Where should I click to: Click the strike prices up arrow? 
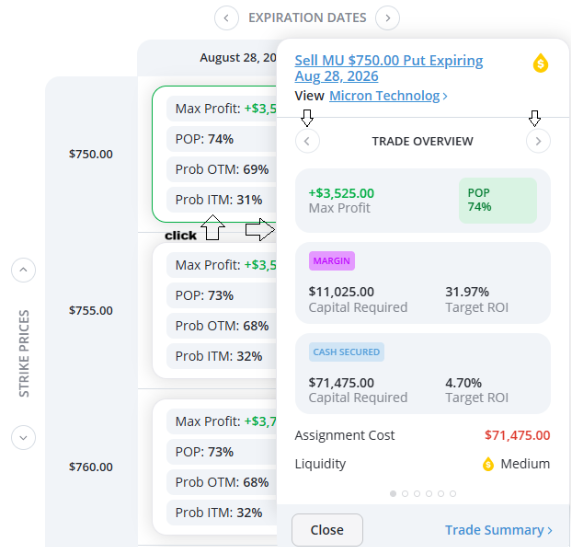pos(23,270)
